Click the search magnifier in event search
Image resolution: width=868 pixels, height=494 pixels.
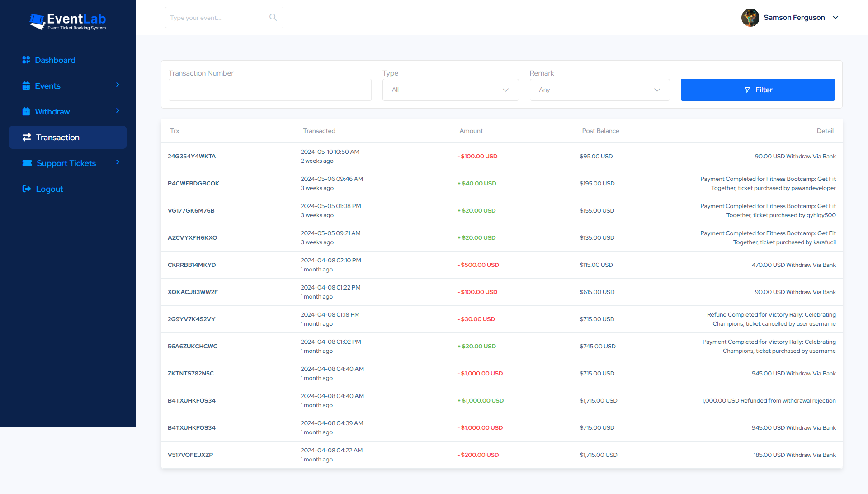(x=273, y=17)
